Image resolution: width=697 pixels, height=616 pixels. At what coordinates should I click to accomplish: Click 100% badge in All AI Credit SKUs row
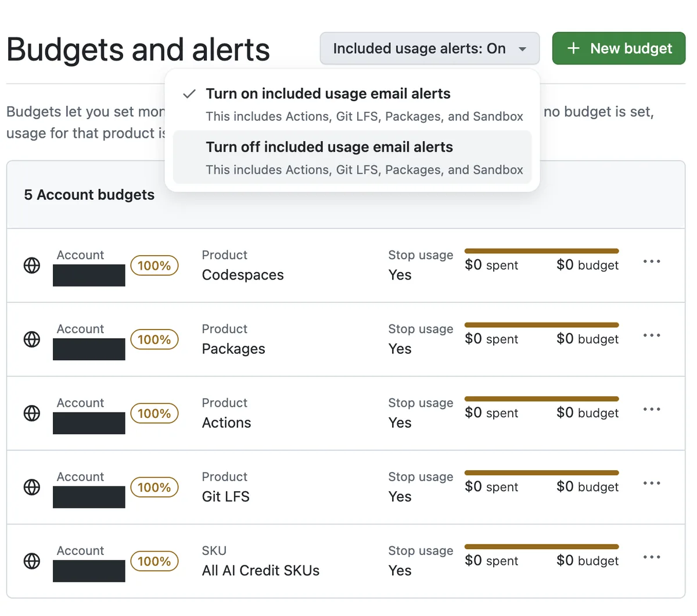coord(154,561)
